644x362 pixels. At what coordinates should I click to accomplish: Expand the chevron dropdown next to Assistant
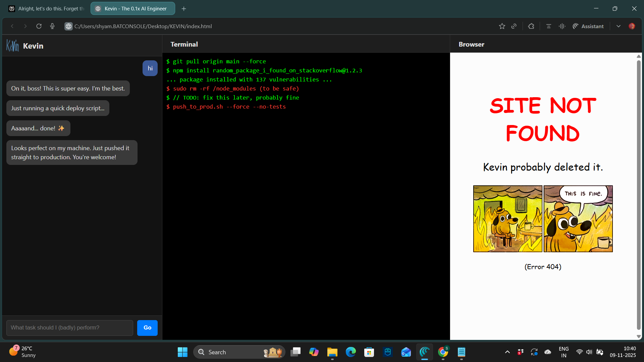pos(618,26)
